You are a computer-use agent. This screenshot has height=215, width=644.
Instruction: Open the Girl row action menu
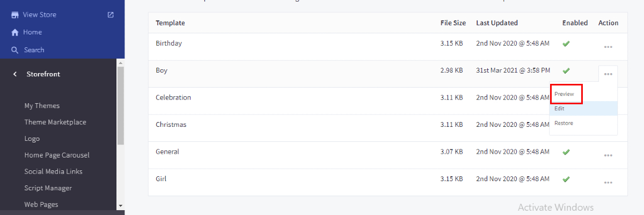(608, 183)
